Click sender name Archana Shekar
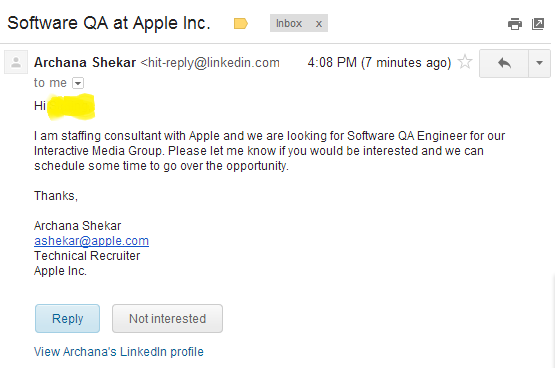The image size is (555, 368). 85,63
